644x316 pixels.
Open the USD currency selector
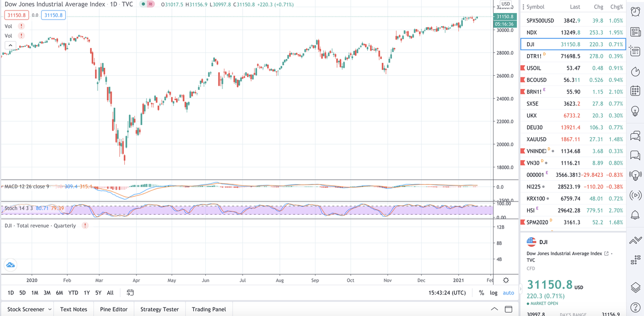point(506,4)
